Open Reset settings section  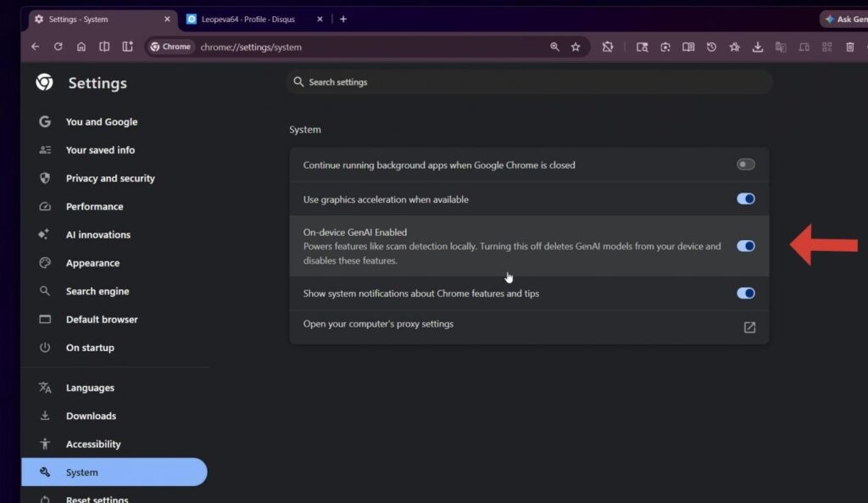[96, 499]
